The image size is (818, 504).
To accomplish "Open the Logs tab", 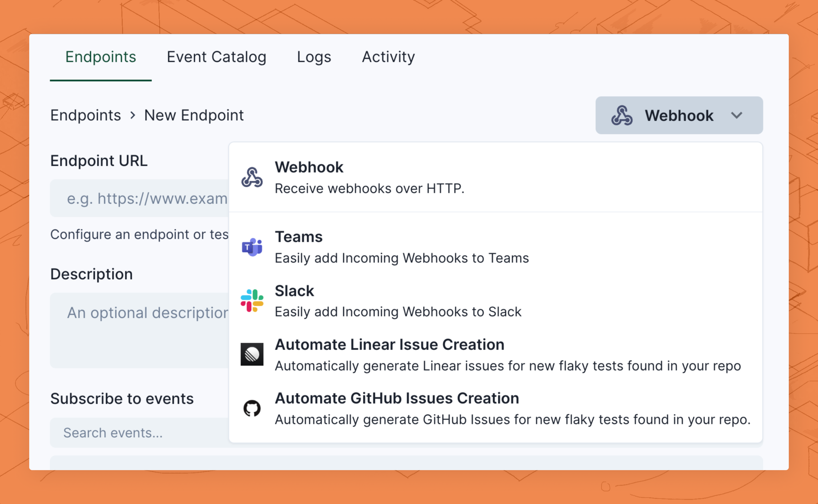I will point(314,57).
